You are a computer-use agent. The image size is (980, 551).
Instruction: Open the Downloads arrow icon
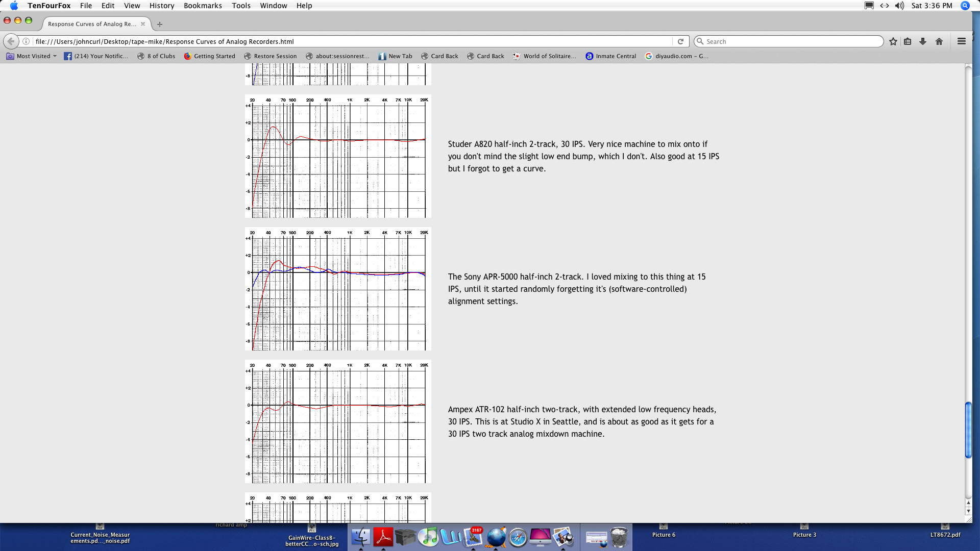[923, 41]
